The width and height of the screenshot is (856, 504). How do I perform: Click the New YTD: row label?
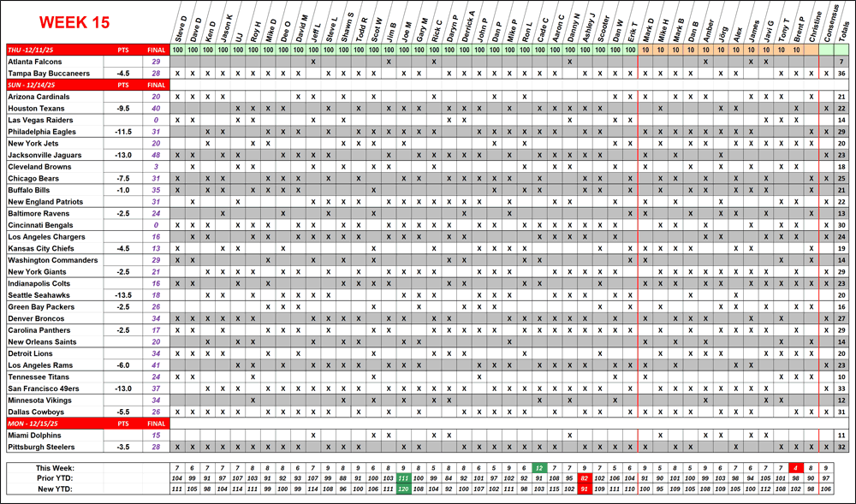(55, 489)
